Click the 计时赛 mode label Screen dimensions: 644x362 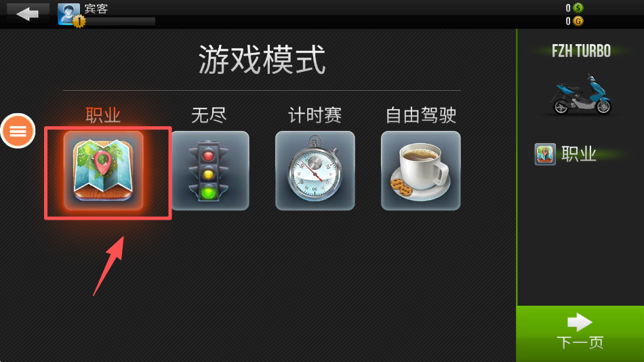point(315,115)
